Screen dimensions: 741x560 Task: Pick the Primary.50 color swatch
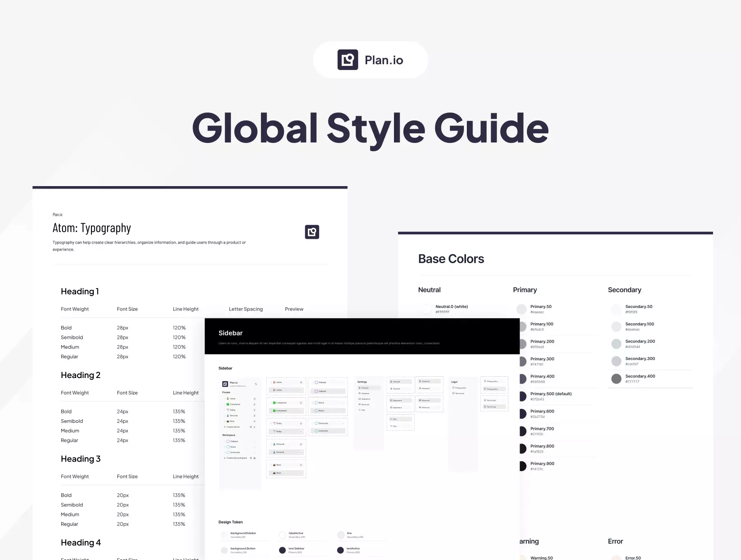click(x=522, y=309)
